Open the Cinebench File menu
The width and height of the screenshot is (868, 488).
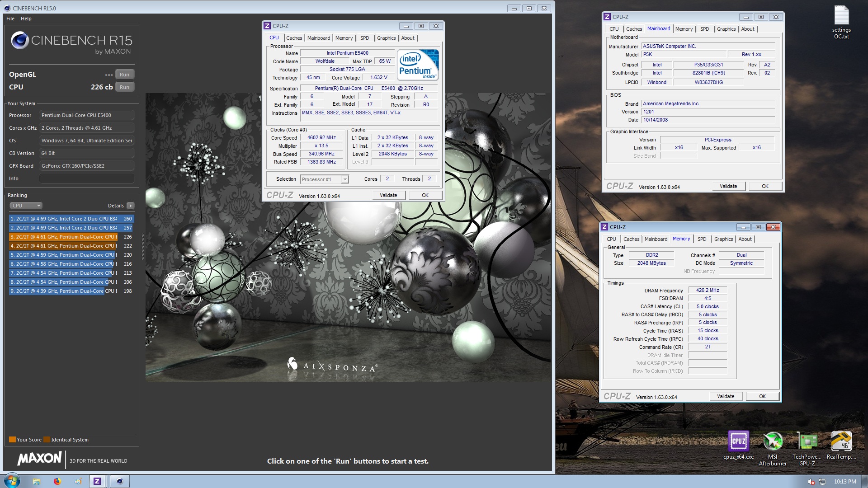pos(10,19)
